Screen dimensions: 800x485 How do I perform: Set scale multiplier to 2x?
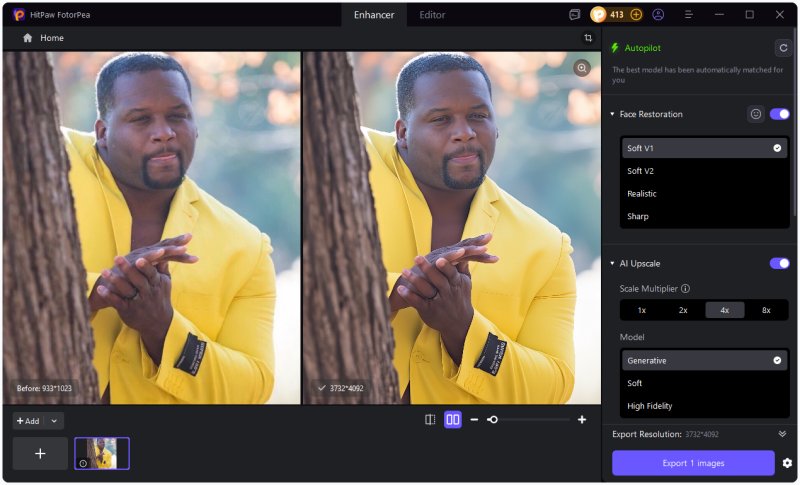click(x=683, y=310)
